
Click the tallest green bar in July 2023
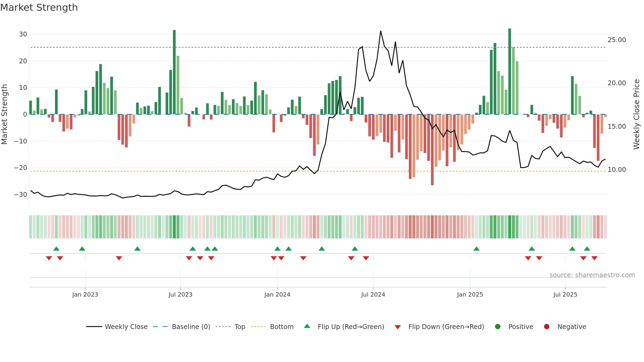(x=174, y=72)
